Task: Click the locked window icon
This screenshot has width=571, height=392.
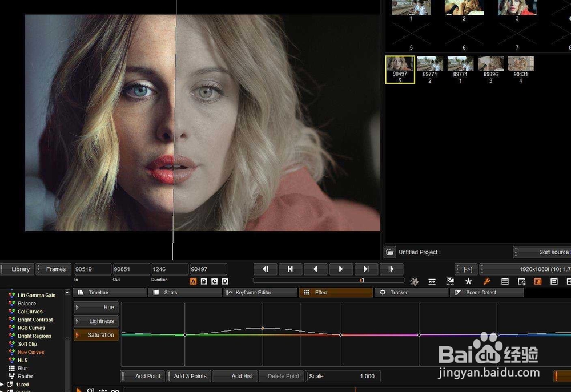Action: point(522,281)
